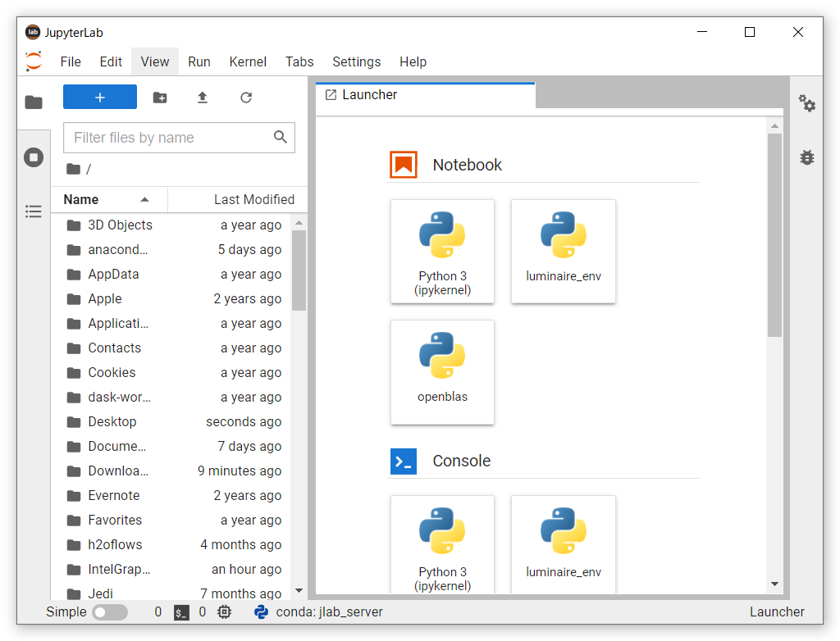Click the kernel usage icon in status bar
Image resolution: width=840 pixels, height=641 pixels.
tap(224, 611)
